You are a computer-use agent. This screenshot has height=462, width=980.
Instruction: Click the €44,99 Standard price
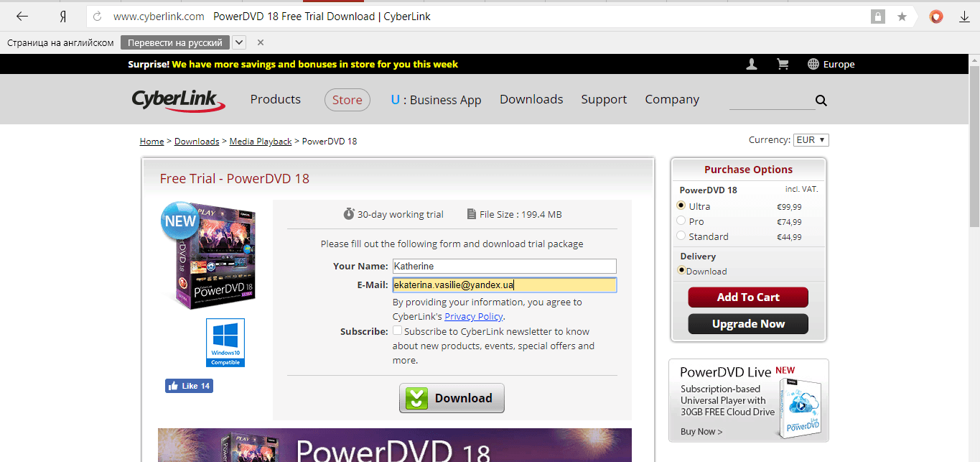[789, 237]
